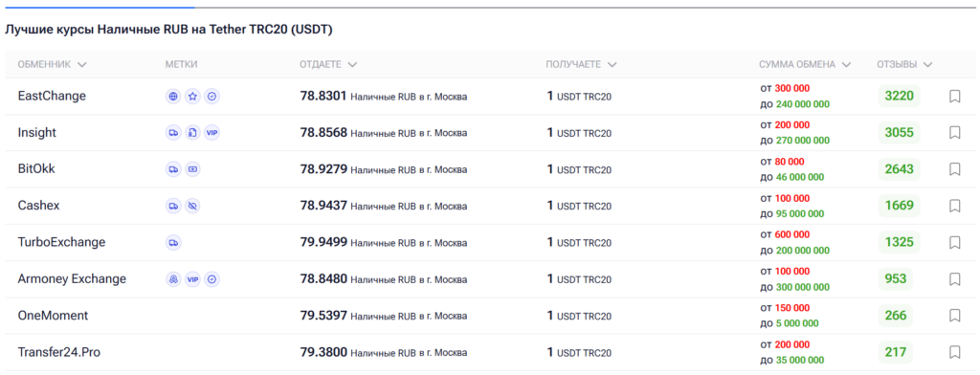980x375 pixels.
Task: Click the crossed-out eye badge for Cashex
Action: 192,206
